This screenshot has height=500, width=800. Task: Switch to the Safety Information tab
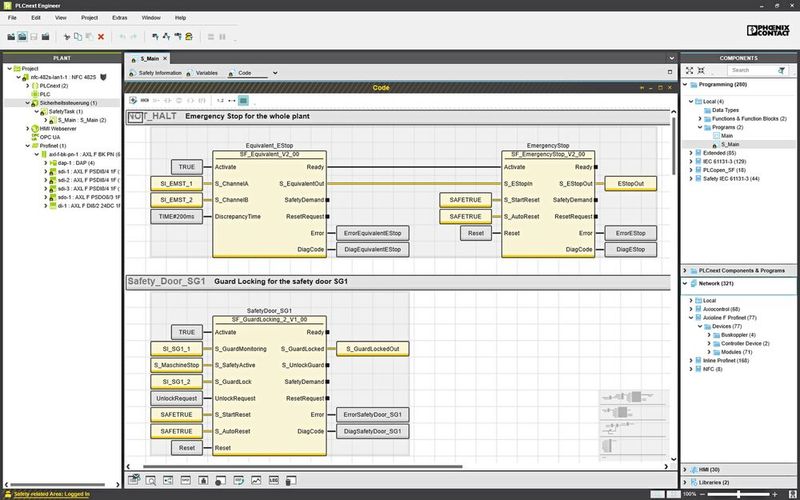155,73
